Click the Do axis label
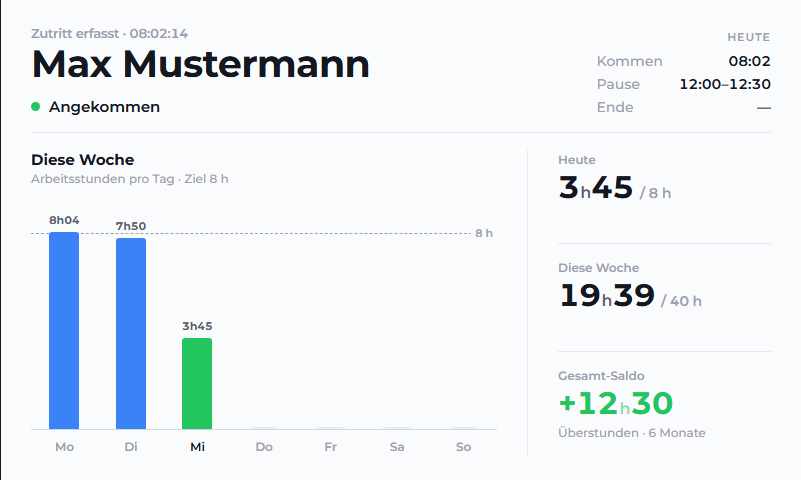The image size is (801, 480). (264, 447)
